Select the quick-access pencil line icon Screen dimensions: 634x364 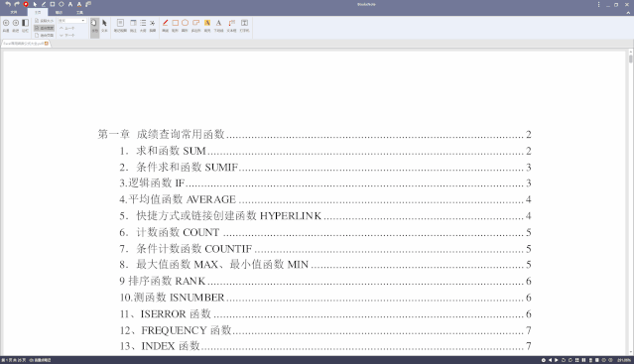point(44,4)
